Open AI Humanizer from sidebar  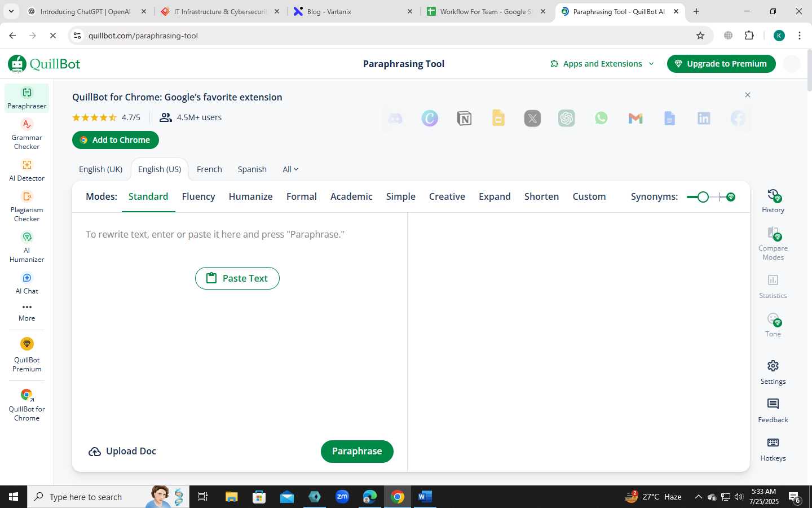point(27,247)
